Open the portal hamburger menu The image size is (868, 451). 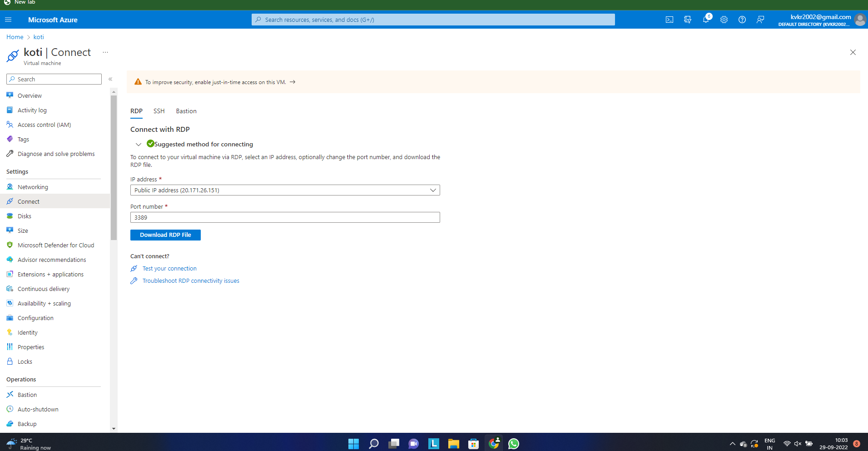(8, 20)
